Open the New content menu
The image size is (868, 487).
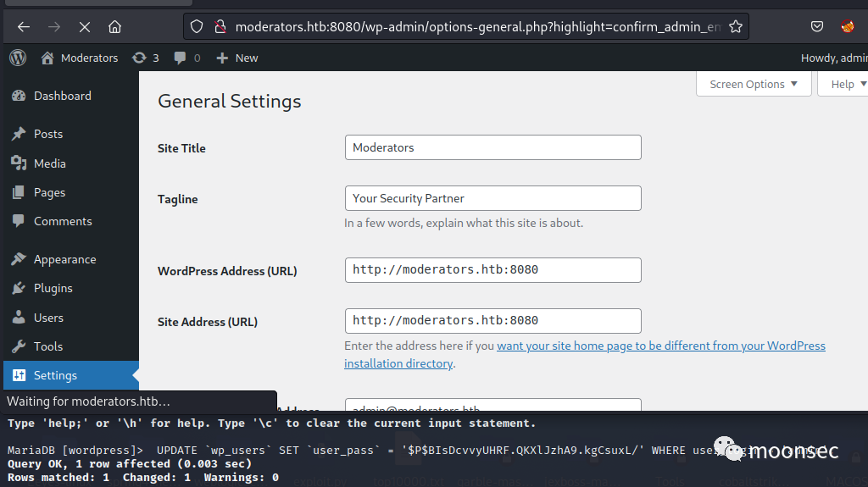237,58
